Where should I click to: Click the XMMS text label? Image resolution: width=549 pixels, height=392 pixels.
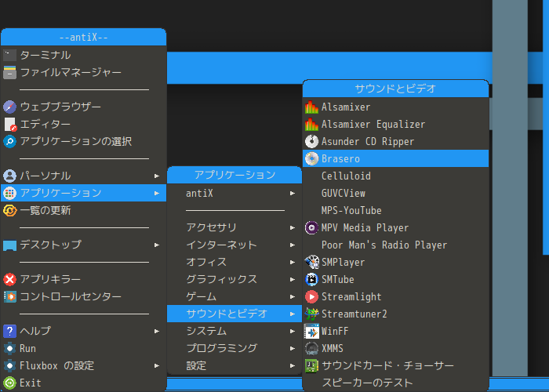pos(333,349)
